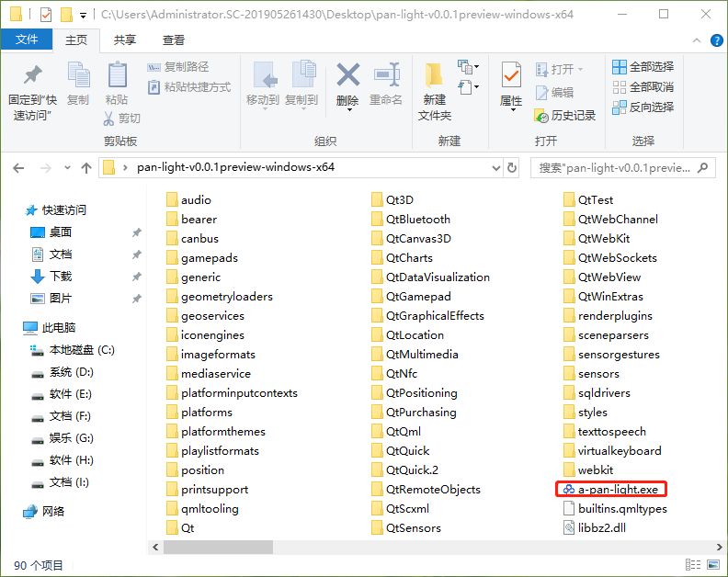The height and width of the screenshot is (577, 728).
Task: Select 此电脑 This PC in the sidebar
Action: point(50,328)
